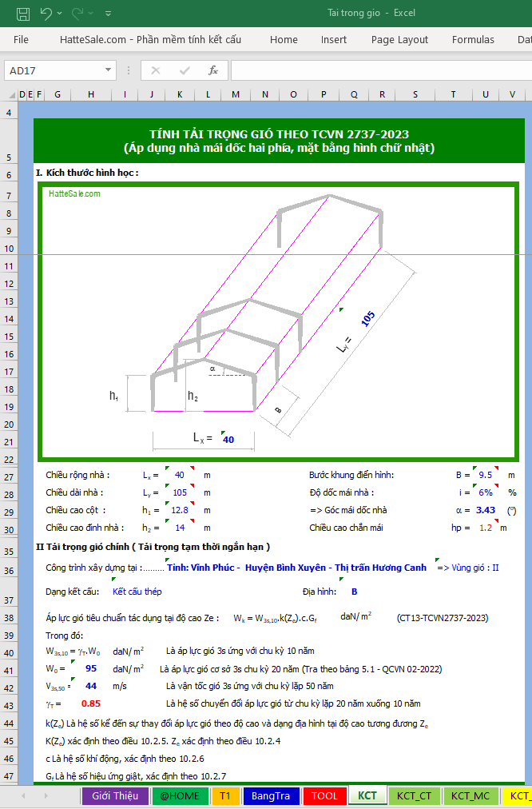Select the roof angle value 3.43
This screenshot has width=532, height=809.
486,510
